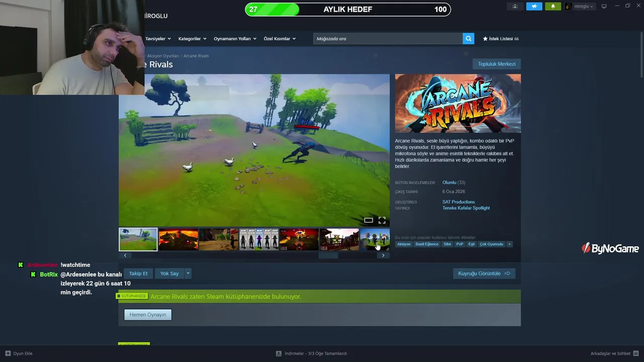Open the İstek Listesi wishlist link

pyautogui.click(x=501, y=39)
